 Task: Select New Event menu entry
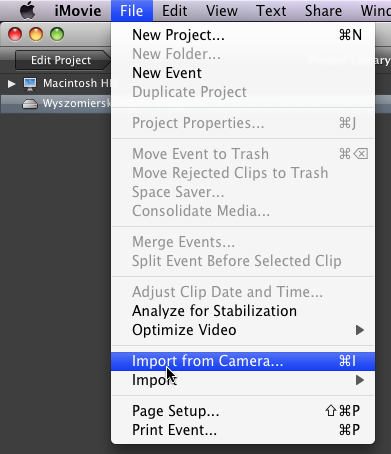243,73
